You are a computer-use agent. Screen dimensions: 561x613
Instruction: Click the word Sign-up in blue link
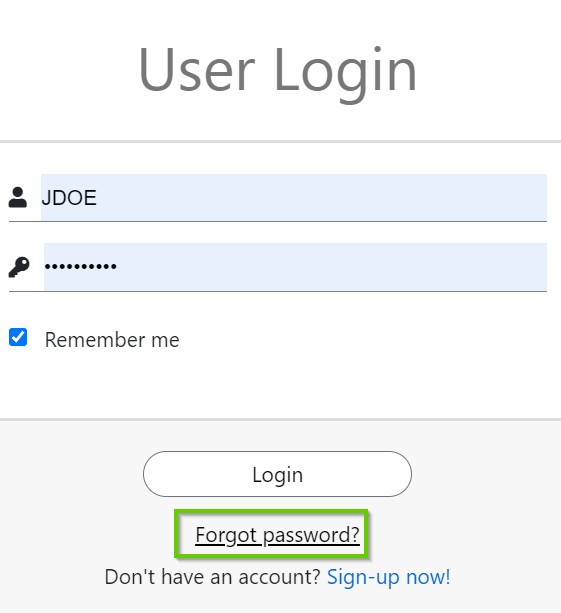pyautogui.click(x=363, y=577)
